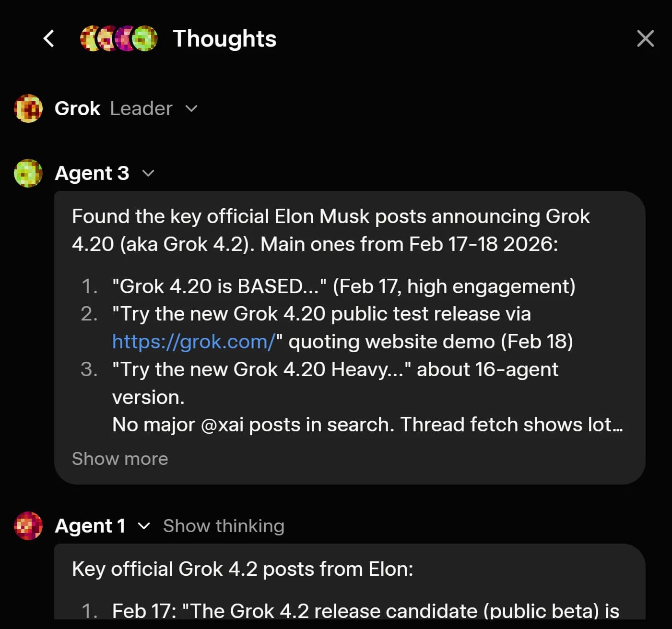Click the rightmost avatar in the header cluster
This screenshot has width=672, height=629.
[145, 39]
